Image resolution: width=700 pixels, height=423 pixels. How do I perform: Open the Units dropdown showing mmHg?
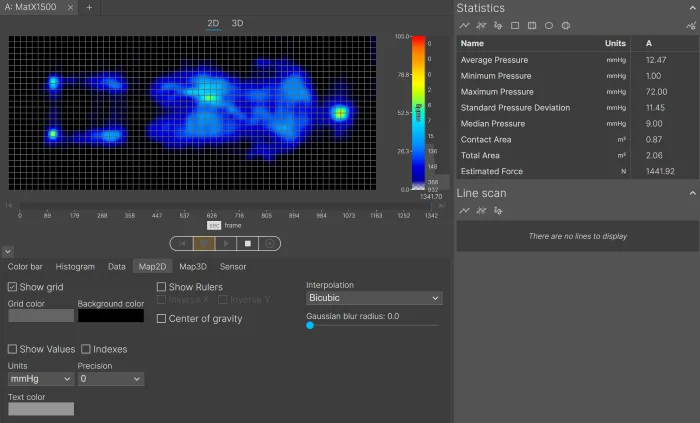click(40, 379)
